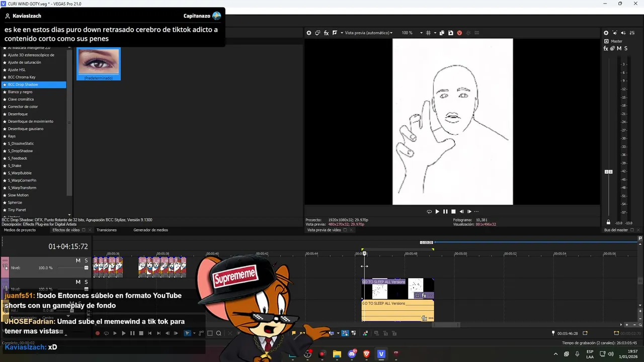Image resolution: width=644 pixels, height=362 pixels.
Task: Click dim output icon in master bus
Action: (623, 33)
